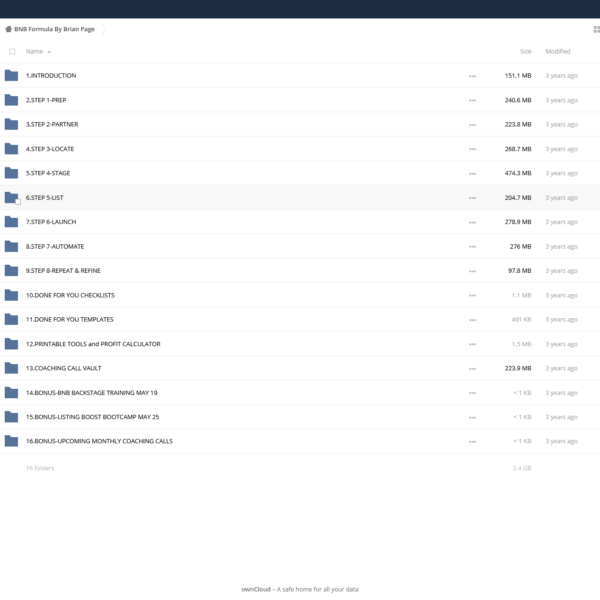The height and width of the screenshot is (600, 600).
Task: Open the 10.DONE FOR YOU CHECKLISTS folder icon
Action: 11,295
